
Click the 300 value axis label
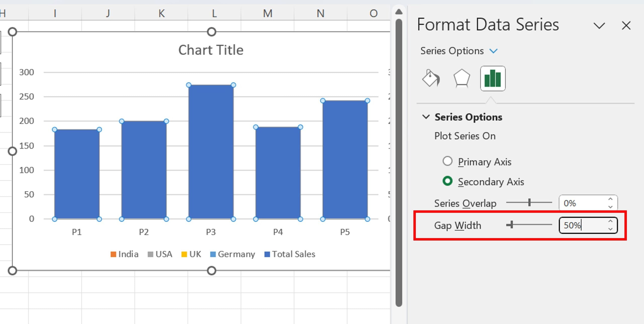pyautogui.click(x=27, y=72)
